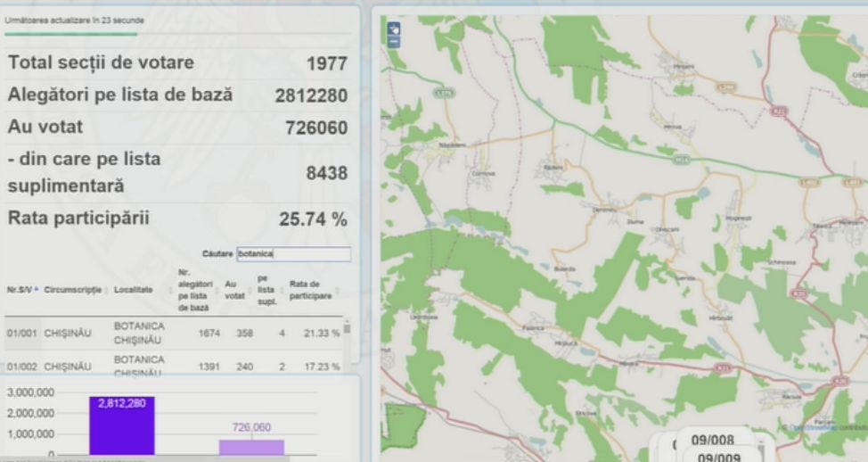Click the 1977 total polling stations value
This screenshot has height=462, width=868.
click(x=326, y=63)
